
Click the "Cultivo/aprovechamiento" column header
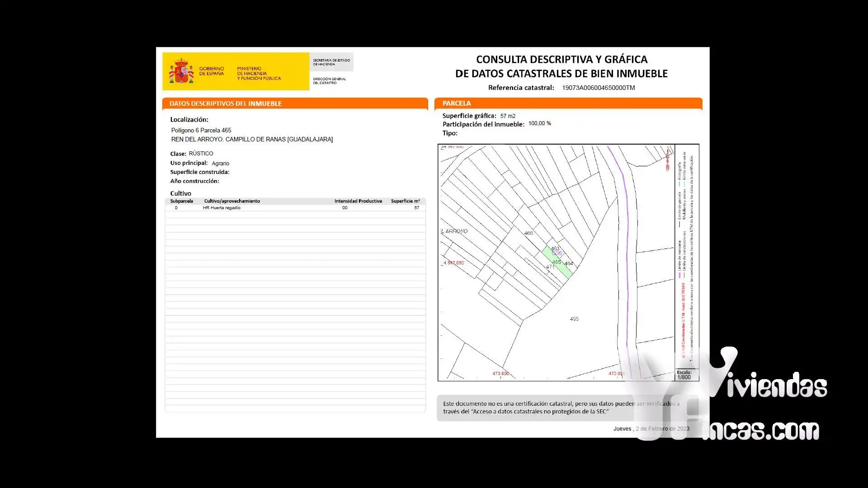pyautogui.click(x=232, y=201)
